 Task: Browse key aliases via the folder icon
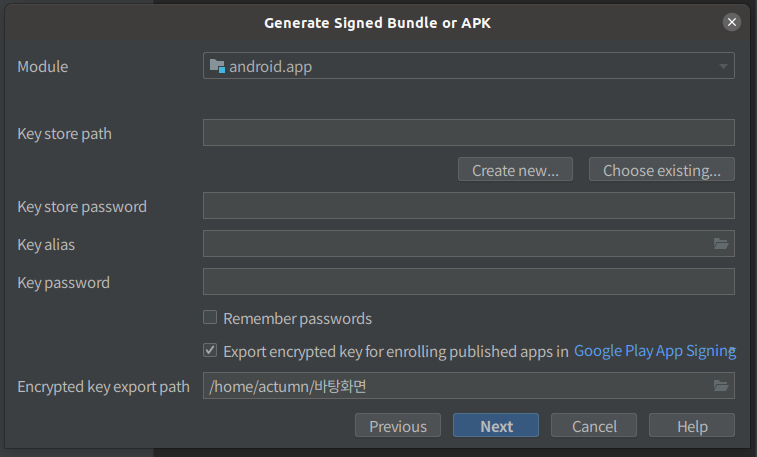[721, 244]
